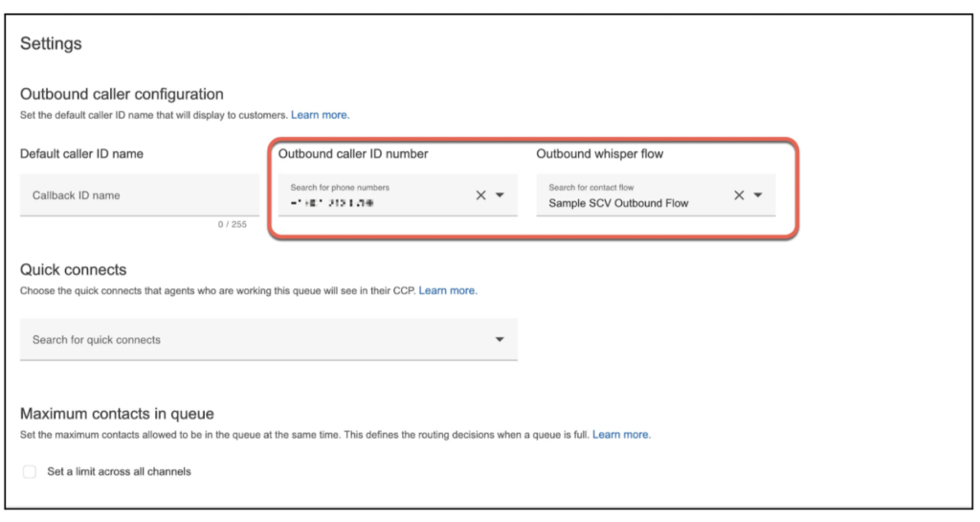Follow the Learn more link for quick connects
Viewport: 980px width, 522px height.
448,290
